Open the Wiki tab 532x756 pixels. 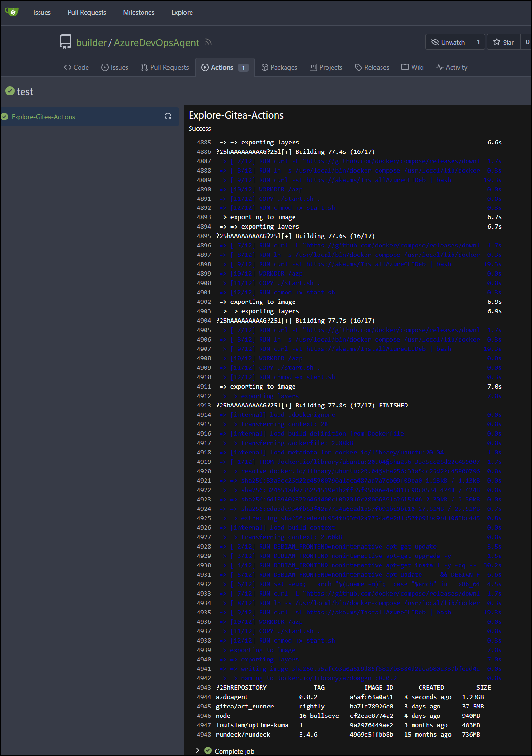click(413, 67)
